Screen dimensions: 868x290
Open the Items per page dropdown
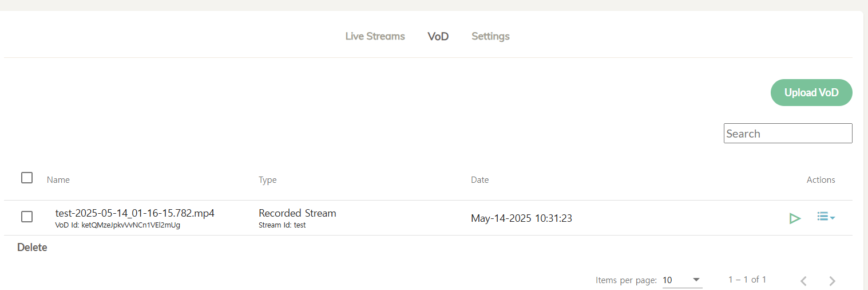tap(682, 280)
